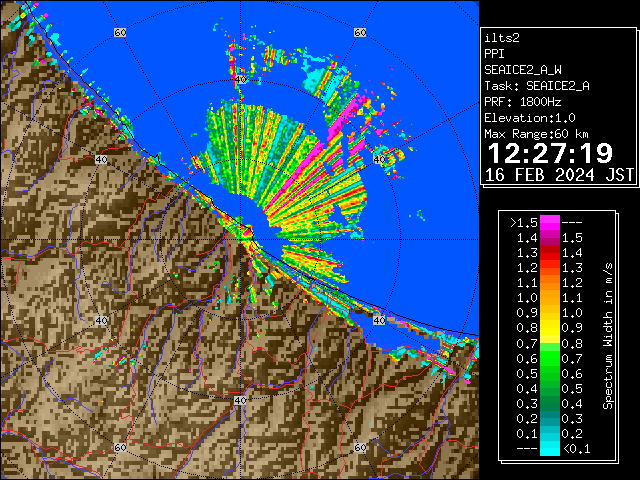The width and height of the screenshot is (640, 480).
Task: Click the 60 ring label at upper right
Action: point(360,32)
